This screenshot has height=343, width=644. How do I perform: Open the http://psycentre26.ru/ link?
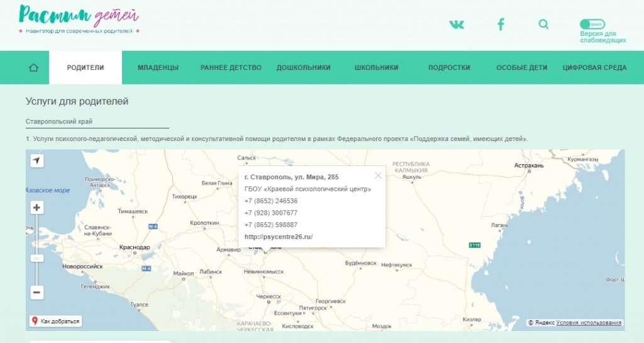pyautogui.click(x=279, y=237)
